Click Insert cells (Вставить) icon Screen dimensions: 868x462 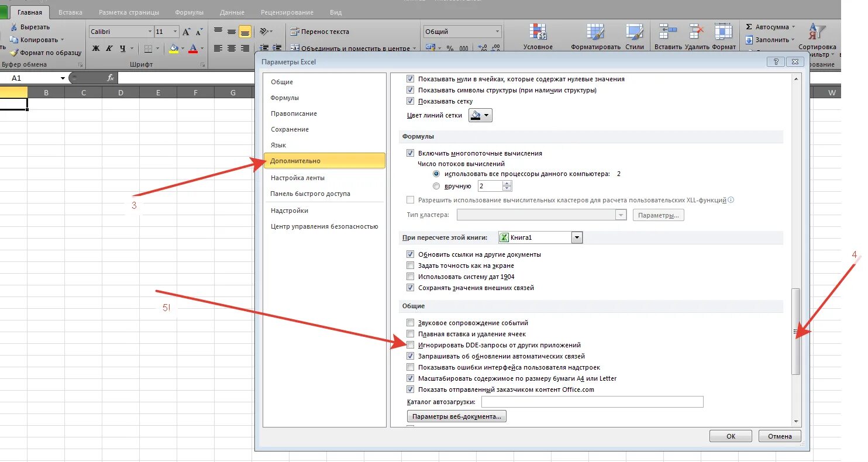tap(667, 32)
